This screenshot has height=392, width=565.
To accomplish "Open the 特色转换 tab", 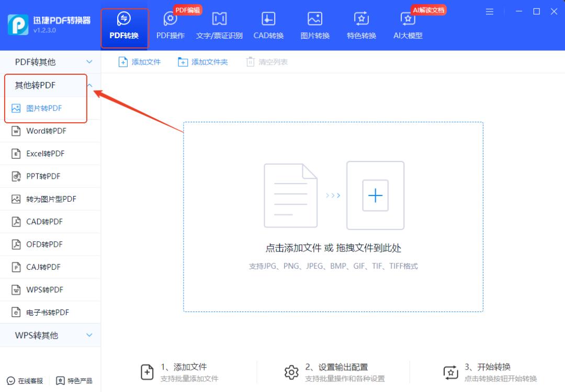I will pos(361,26).
